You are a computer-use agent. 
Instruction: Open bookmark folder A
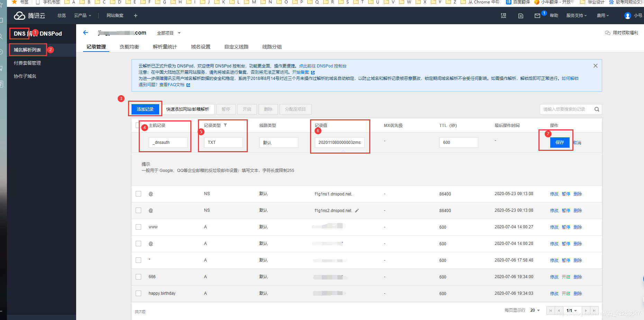click(x=70, y=2)
